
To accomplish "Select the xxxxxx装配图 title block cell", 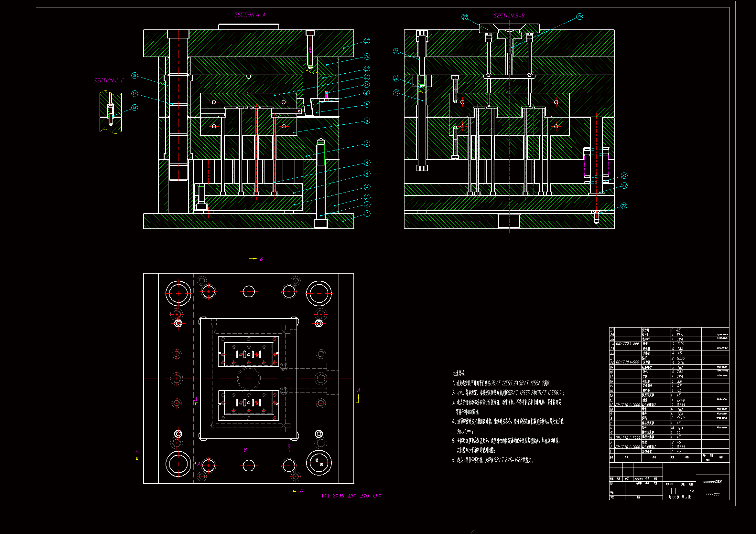I will click(713, 482).
